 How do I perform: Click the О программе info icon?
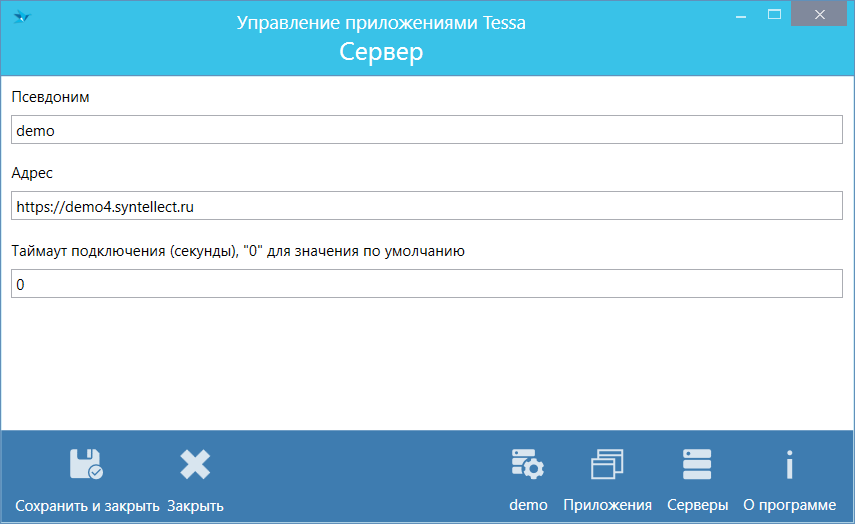[789, 465]
